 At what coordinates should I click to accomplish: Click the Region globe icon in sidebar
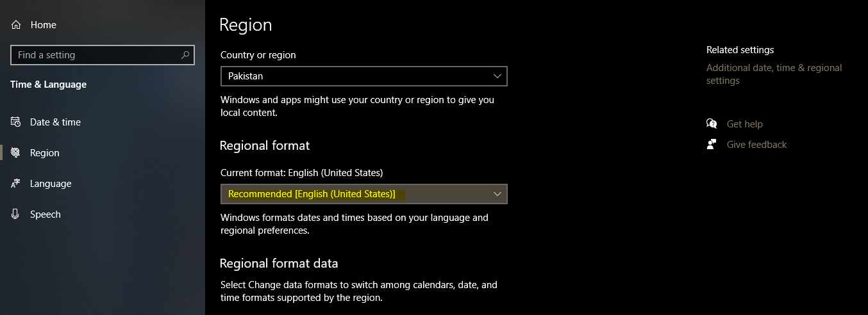tap(16, 153)
